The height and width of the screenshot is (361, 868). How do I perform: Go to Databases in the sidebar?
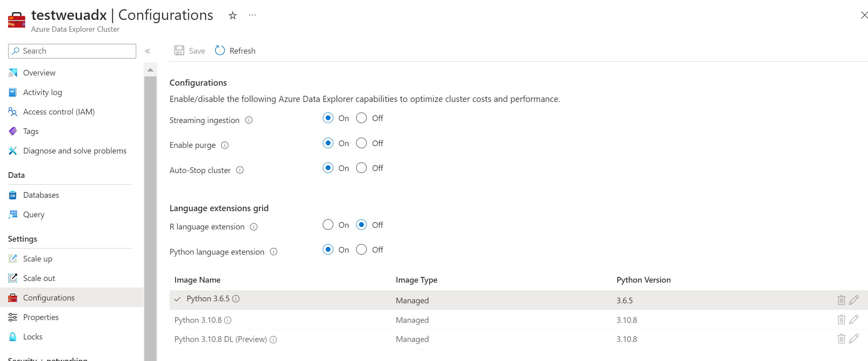[x=41, y=195]
